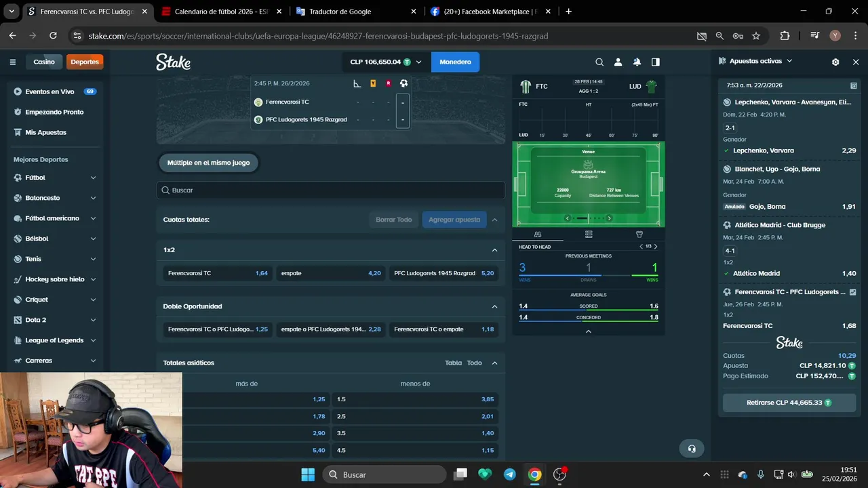Screen dimensions: 868x488
Task: Open the Monedero wallet
Action: click(455, 62)
